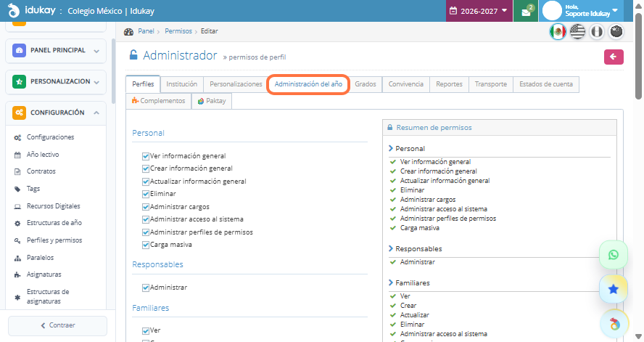
Task: Click the pink back arrow button
Action: 614,57
